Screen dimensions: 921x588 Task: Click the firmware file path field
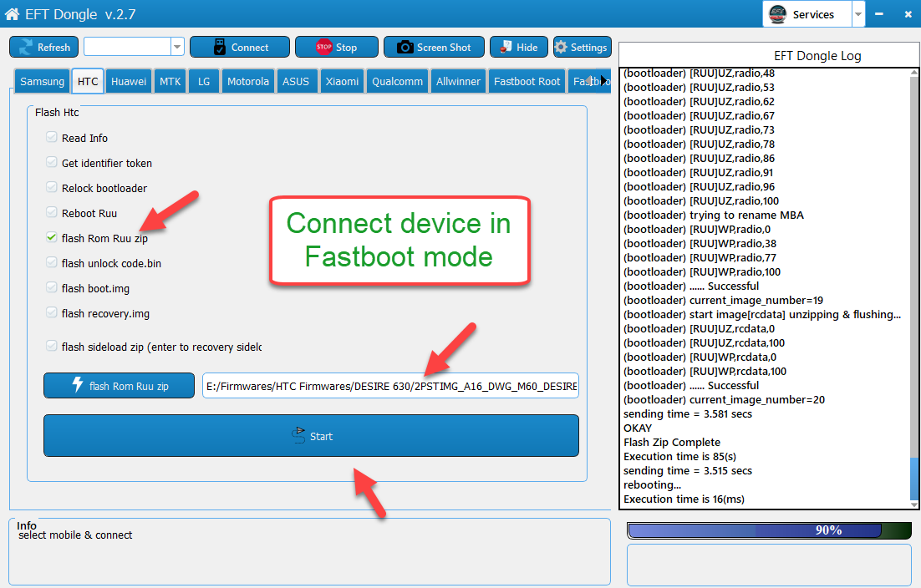(x=390, y=386)
